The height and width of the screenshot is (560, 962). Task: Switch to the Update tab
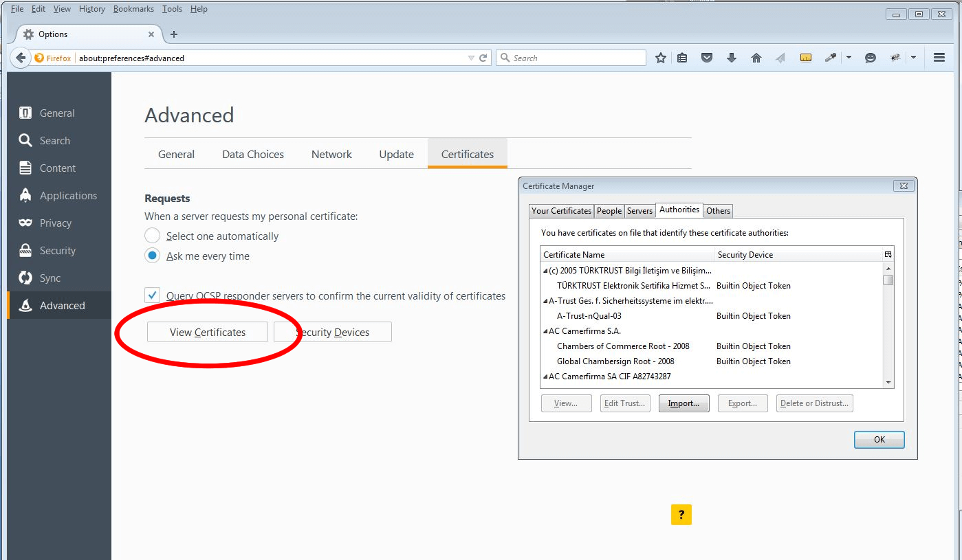tap(397, 155)
